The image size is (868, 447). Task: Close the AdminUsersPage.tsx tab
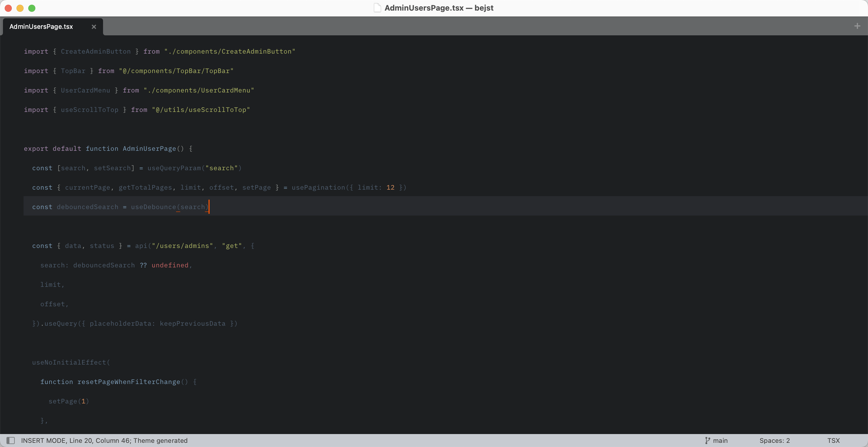point(94,27)
